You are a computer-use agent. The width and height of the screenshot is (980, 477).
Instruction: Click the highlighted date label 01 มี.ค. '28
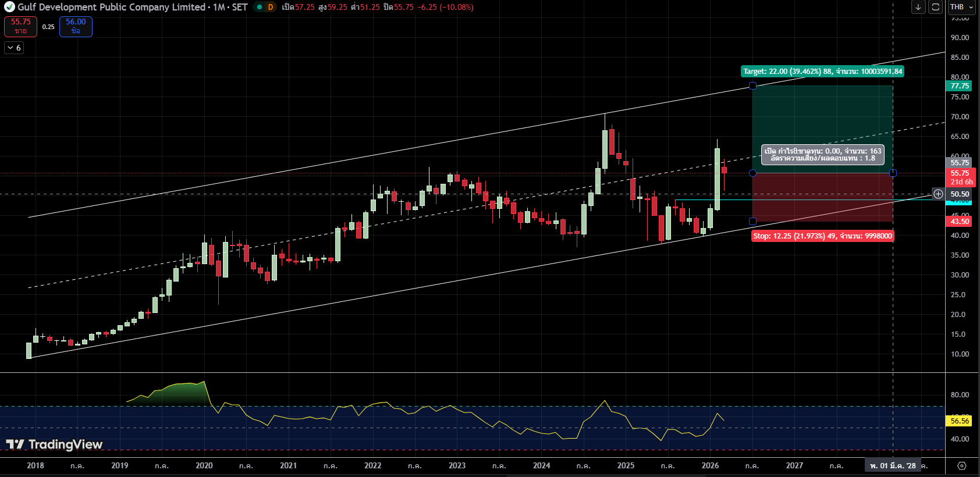tap(893, 465)
